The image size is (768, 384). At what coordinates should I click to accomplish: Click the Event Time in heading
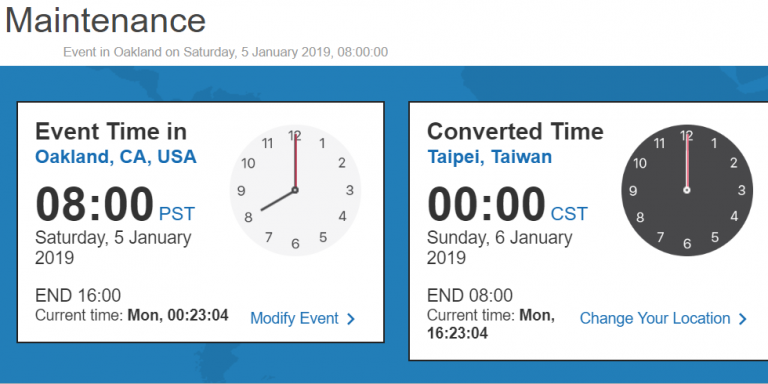tap(111, 132)
